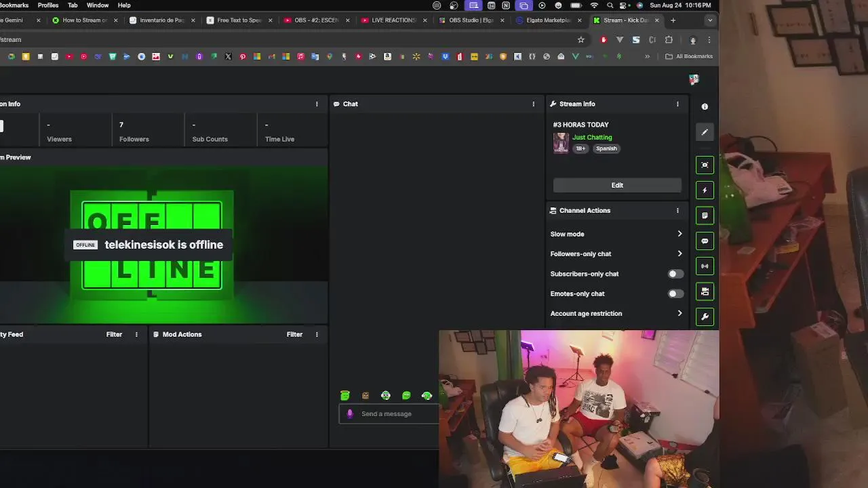Click the Just Chatting category thumbnail
Screen dimensions: 868x488
click(561, 143)
